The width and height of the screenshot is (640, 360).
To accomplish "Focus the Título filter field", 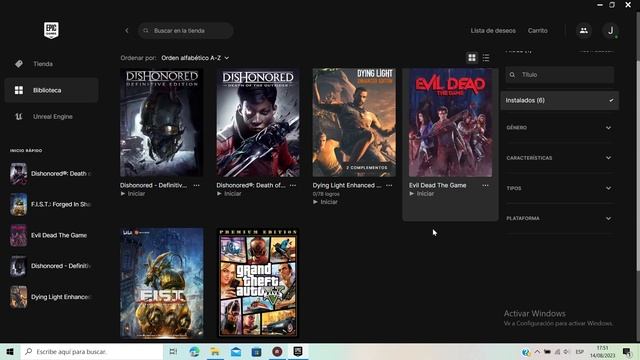I will 560,75.
